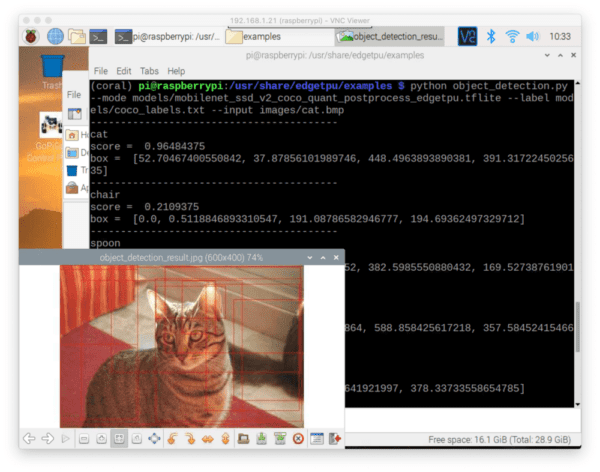Open the terminal Help menu
Screen dimensions: 600x472
(176, 72)
